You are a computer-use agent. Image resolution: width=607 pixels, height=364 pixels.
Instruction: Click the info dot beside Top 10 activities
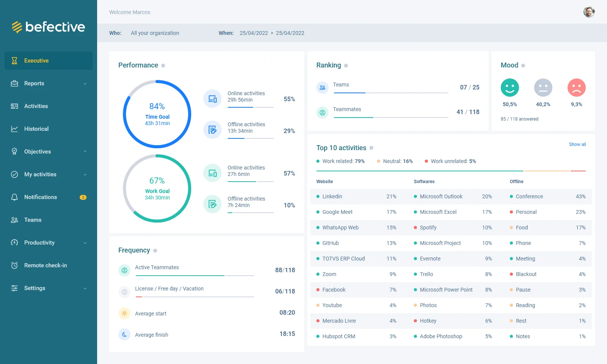click(x=371, y=148)
